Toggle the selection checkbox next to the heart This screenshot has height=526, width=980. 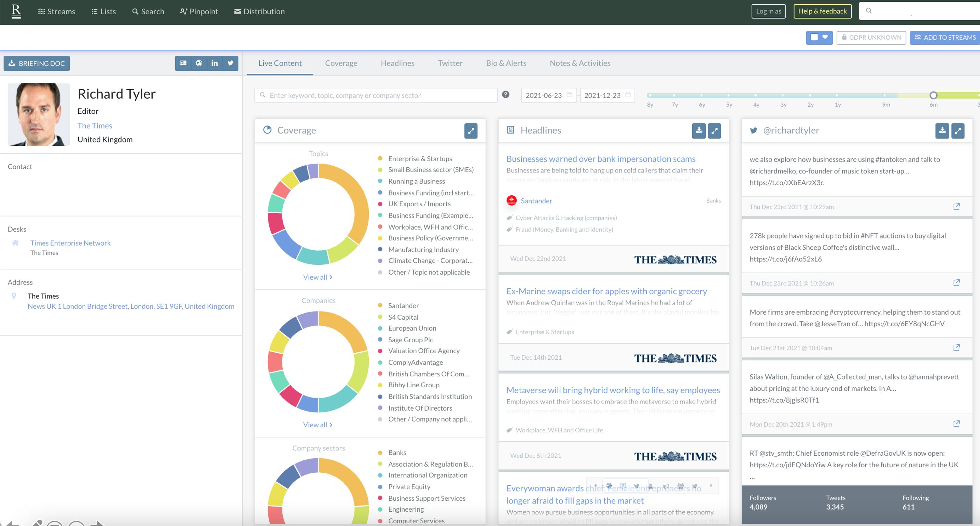pos(814,37)
